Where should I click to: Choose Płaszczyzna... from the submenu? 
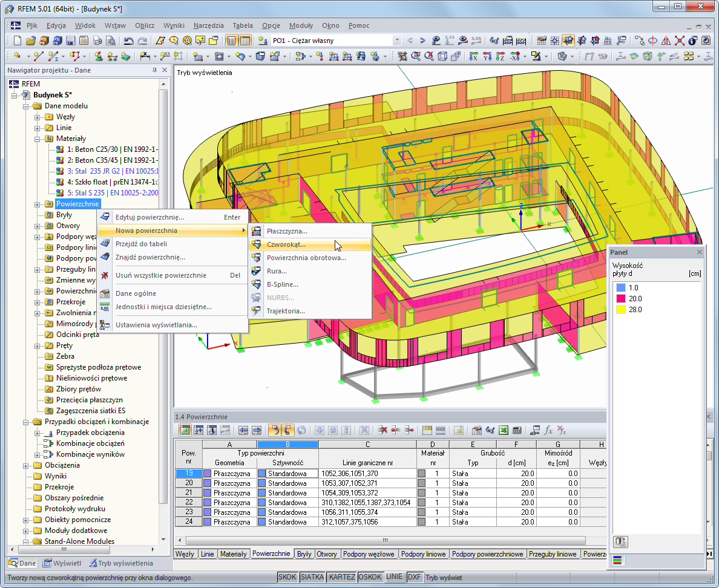(x=310, y=231)
